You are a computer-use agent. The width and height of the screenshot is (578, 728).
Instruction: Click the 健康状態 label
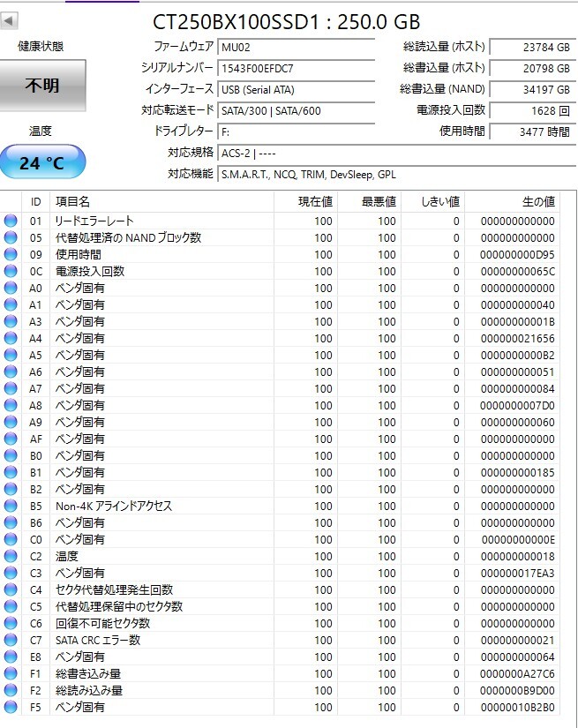[41, 47]
